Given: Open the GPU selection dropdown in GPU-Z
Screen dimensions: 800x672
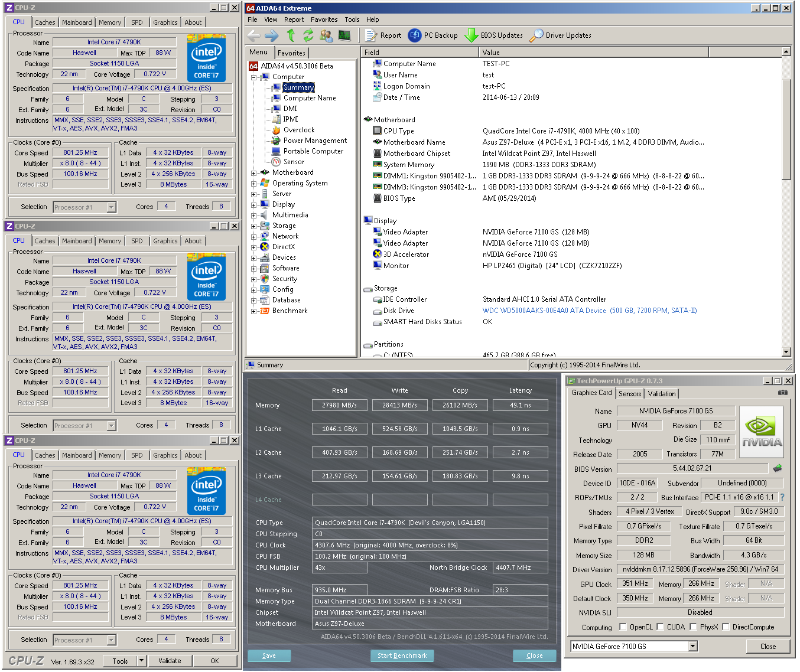Looking at the screenshot, I should 693,647.
